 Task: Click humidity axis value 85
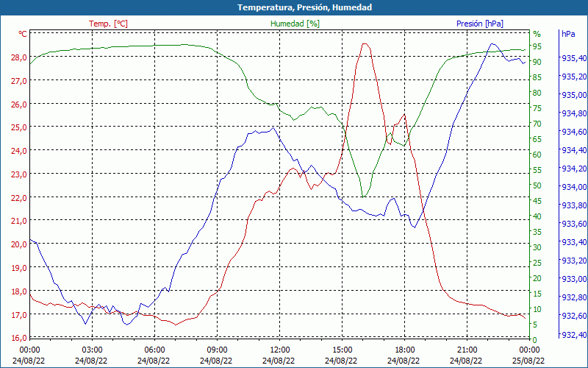537,77
